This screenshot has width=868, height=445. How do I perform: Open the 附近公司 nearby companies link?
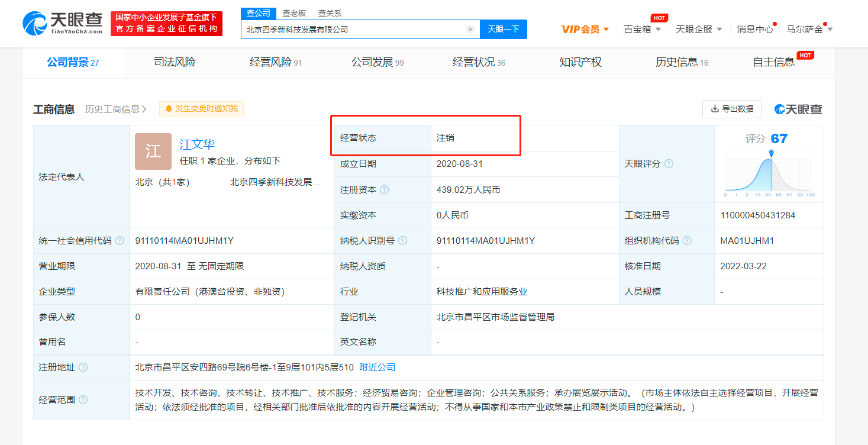[x=377, y=367]
